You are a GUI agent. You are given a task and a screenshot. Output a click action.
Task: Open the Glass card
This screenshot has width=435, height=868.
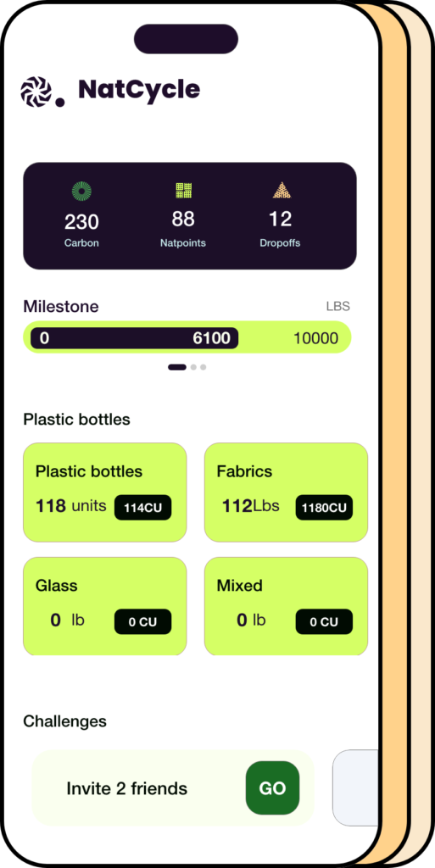coord(104,606)
